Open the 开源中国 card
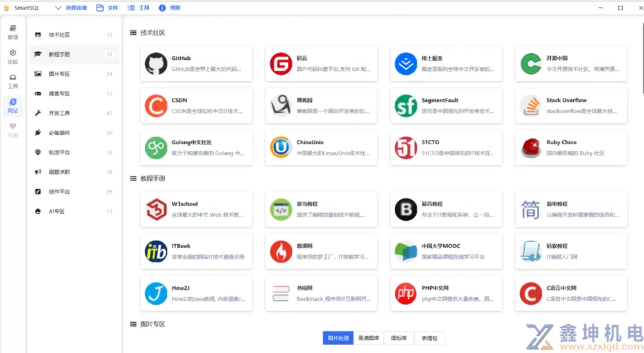 pos(571,64)
